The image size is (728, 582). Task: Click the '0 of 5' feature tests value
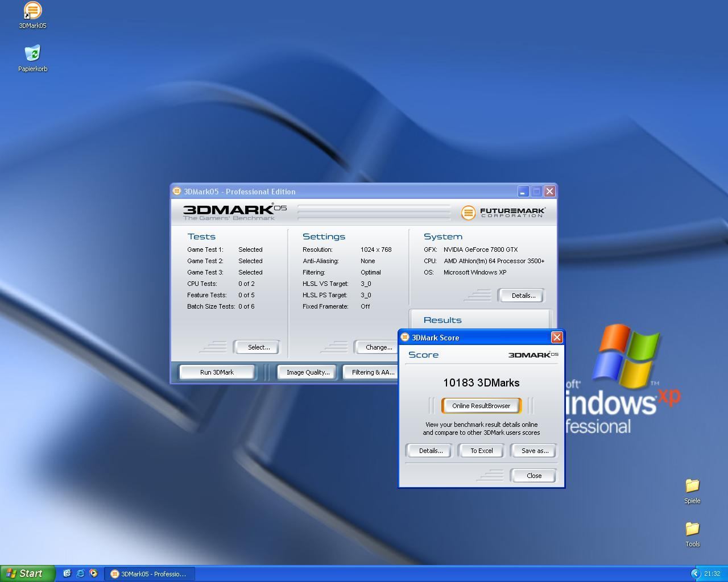(246, 295)
